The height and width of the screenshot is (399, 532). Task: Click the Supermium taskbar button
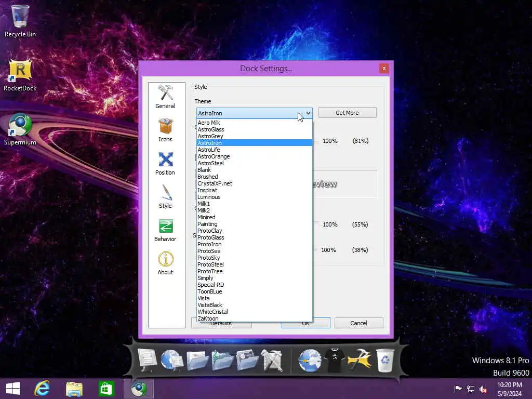138,389
